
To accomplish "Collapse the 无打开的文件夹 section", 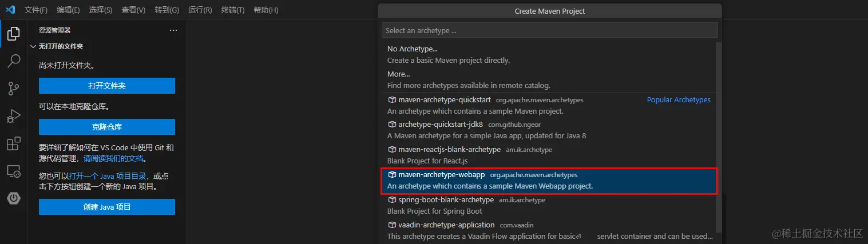I will click(x=33, y=46).
